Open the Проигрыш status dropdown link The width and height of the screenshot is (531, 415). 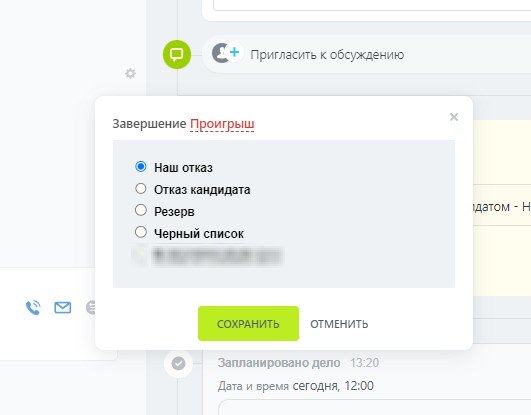point(222,124)
